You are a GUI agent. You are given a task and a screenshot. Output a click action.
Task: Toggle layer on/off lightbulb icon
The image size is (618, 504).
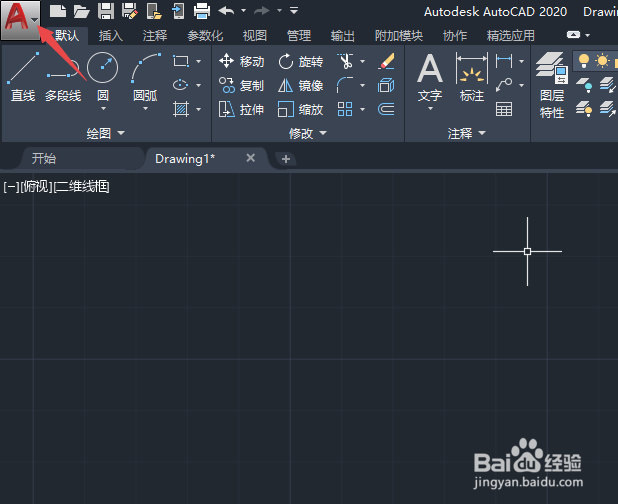584,61
